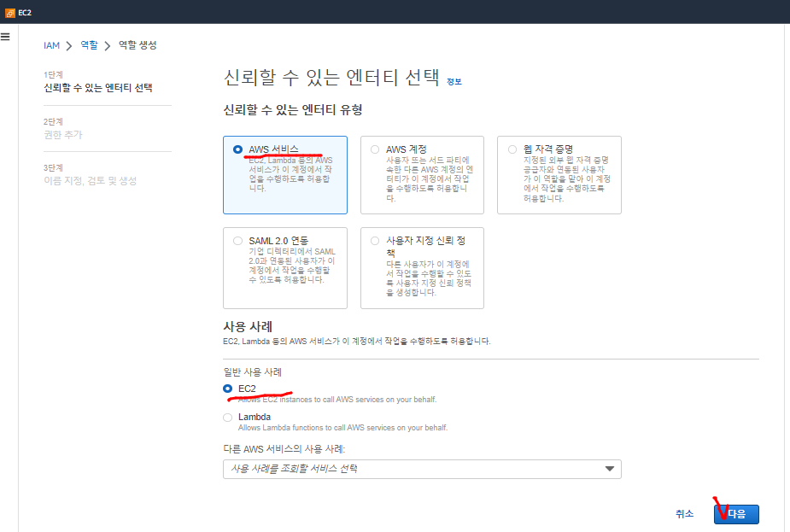Viewport: 790px width, 532px height.
Task: Click the EC2 service icon in top bar
Action: pyautogui.click(x=10, y=13)
